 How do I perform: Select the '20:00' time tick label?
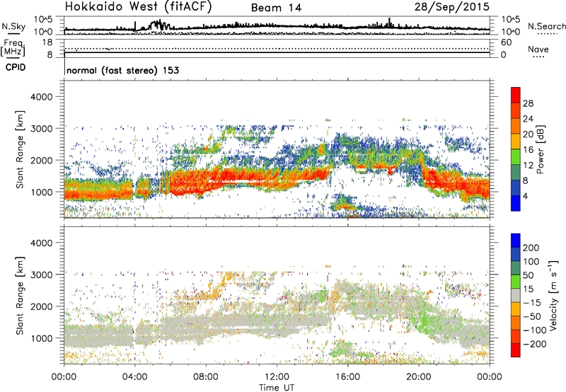pyautogui.click(x=418, y=377)
